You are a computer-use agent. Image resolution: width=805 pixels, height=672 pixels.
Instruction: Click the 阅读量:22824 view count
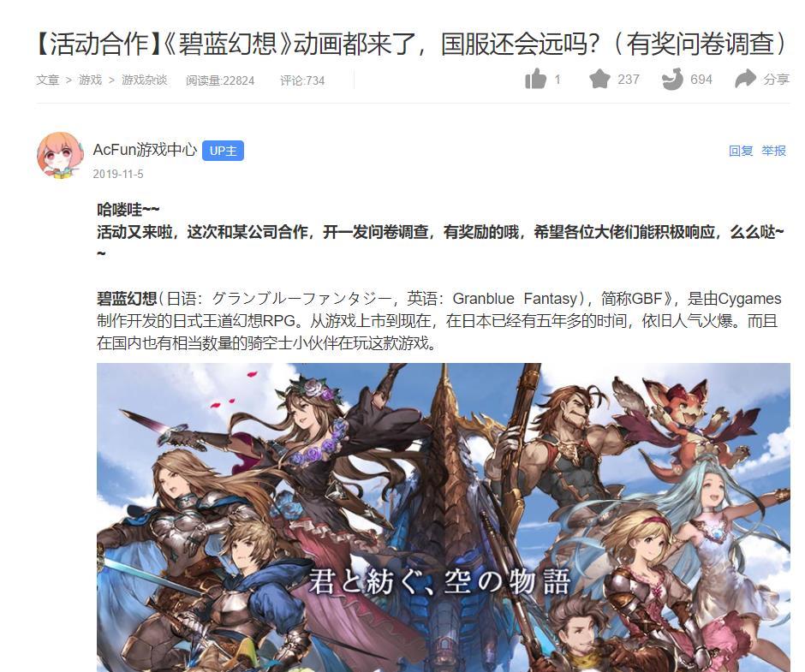coord(220,80)
